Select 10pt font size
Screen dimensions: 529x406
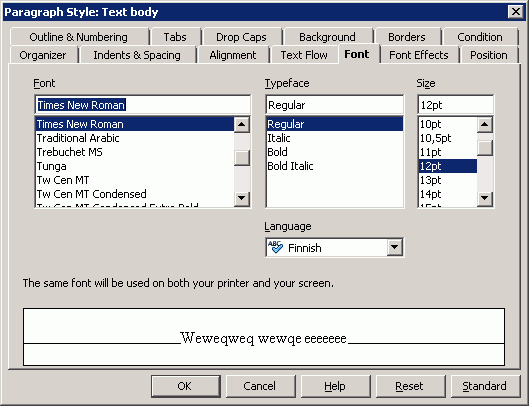(x=448, y=124)
